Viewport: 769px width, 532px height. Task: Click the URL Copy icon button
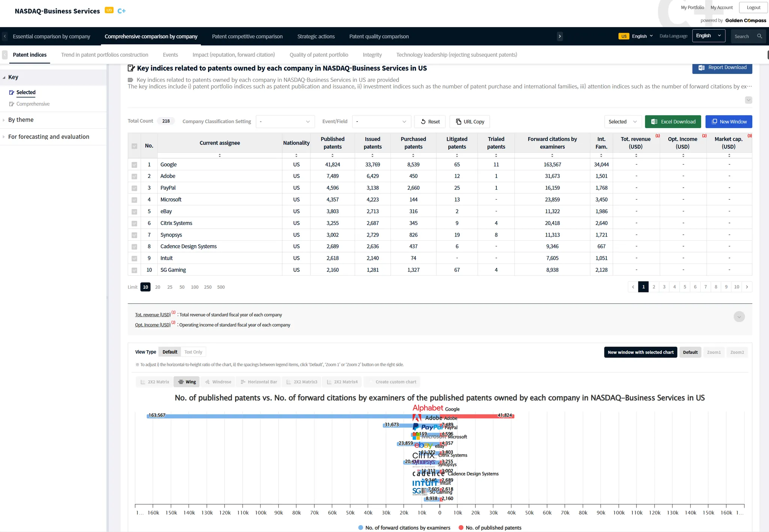point(458,122)
